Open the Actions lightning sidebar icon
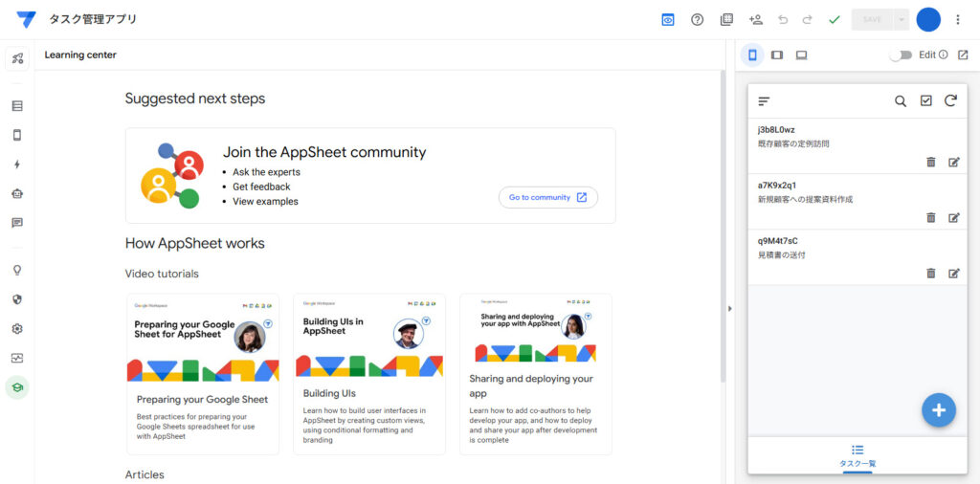 pyautogui.click(x=17, y=165)
